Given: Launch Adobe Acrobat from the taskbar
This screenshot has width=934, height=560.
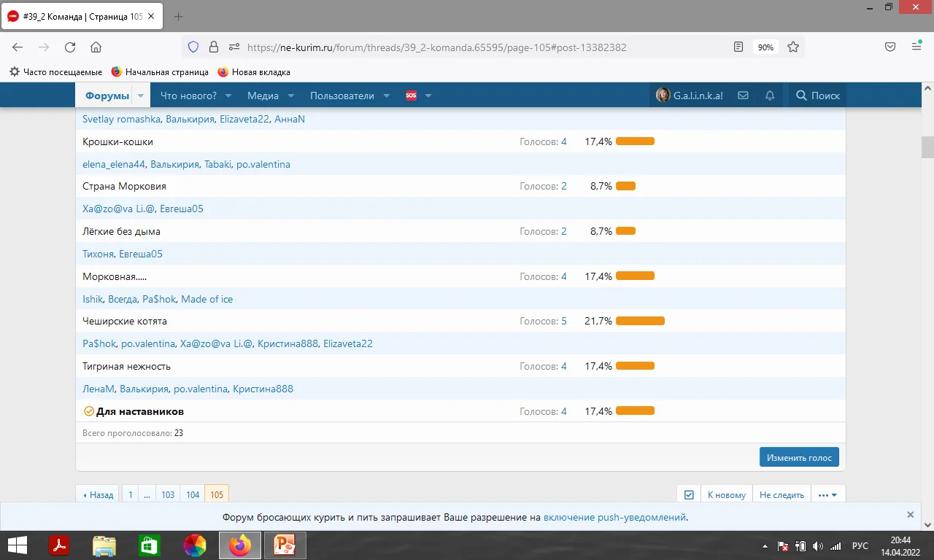Looking at the screenshot, I should [x=58, y=545].
